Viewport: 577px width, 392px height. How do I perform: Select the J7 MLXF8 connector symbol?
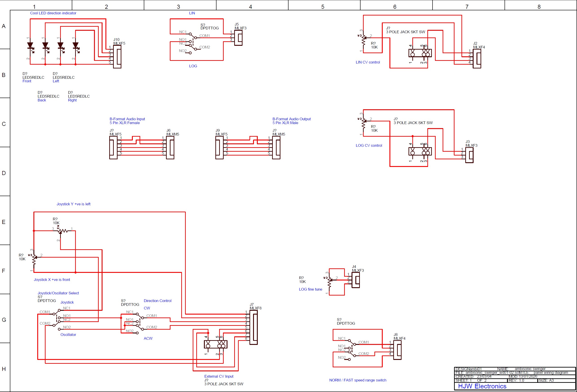[x=254, y=327]
